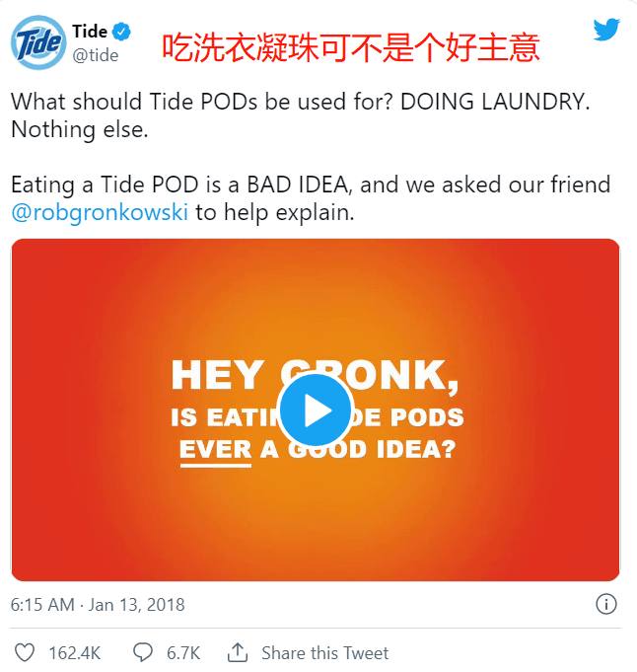Click Share this Tweet

tap(325, 653)
